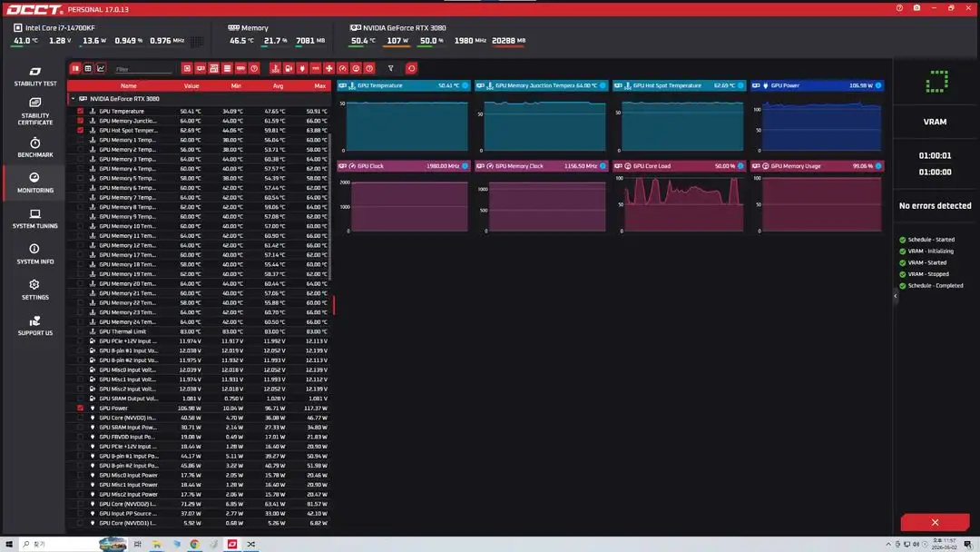Screen dimensions: 980x552
Task: Check the GPU Misc2 Input Power checkbox
Action: (80, 495)
